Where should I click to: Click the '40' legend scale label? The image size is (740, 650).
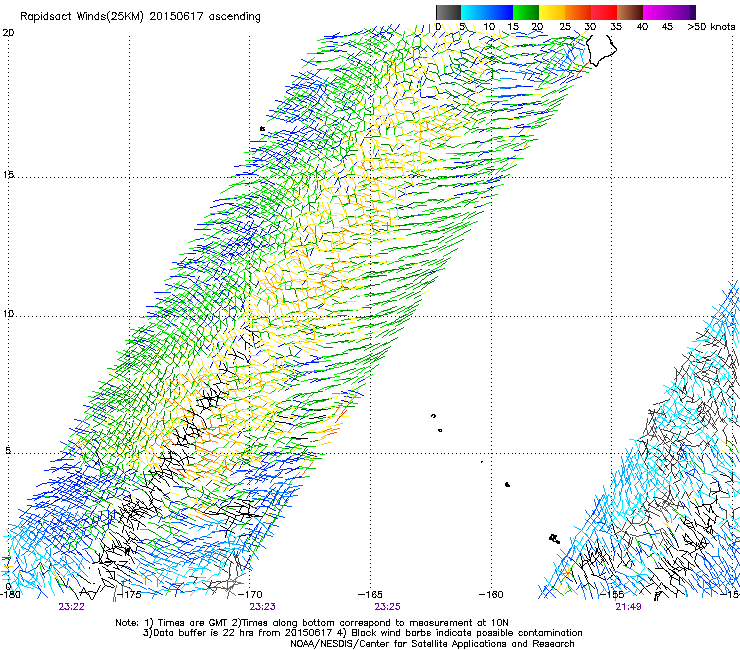pyautogui.click(x=642, y=27)
